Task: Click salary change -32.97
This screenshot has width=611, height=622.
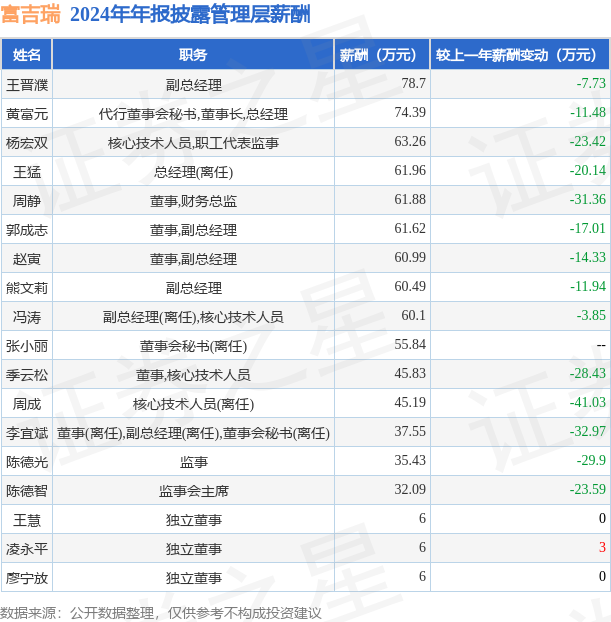Action: click(x=588, y=431)
